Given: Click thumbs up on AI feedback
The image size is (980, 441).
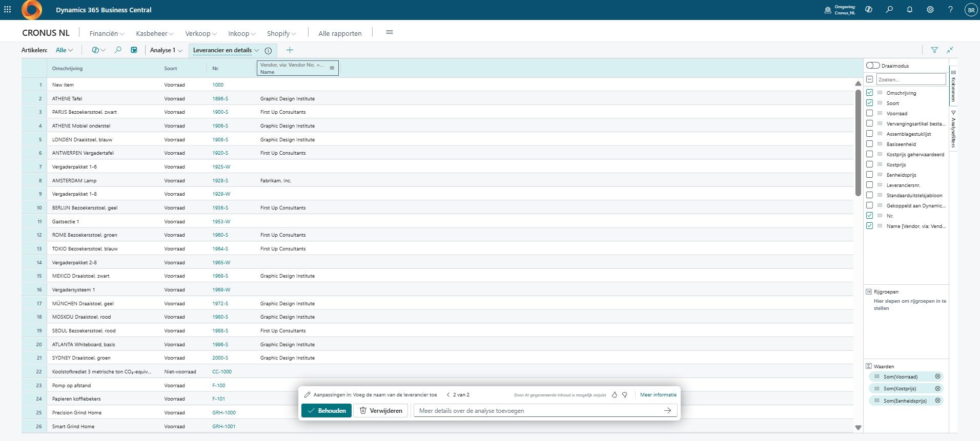Looking at the screenshot, I should 615,395.
